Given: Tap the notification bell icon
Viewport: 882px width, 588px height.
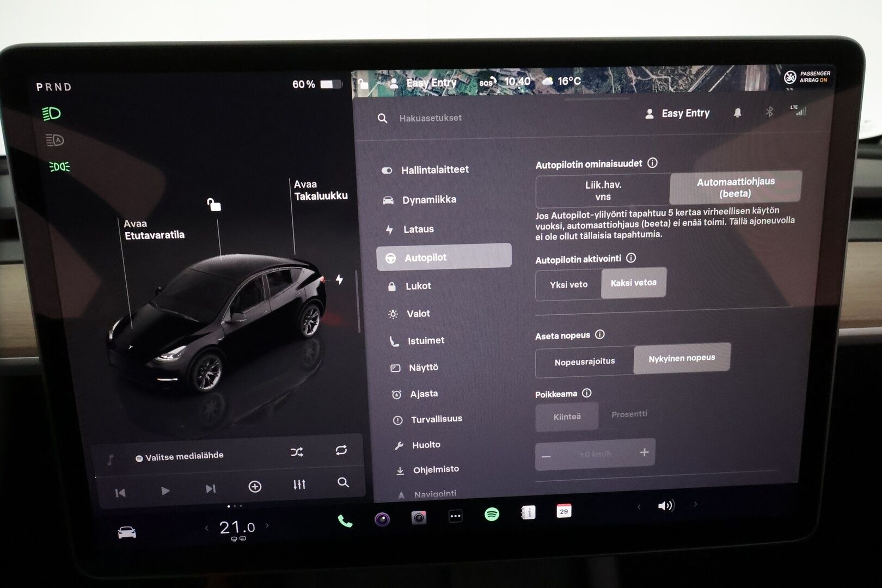Looking at the screenshot, I should tap(737, 113).
